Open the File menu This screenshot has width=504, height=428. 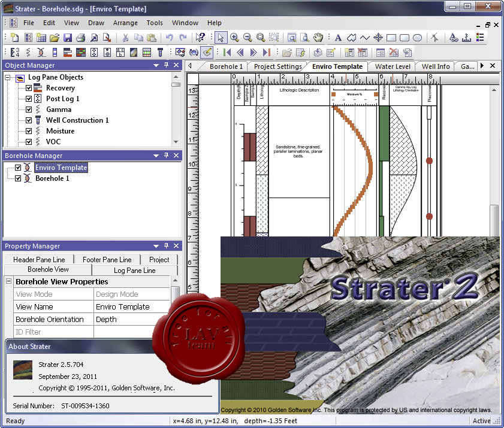click(x=29, y=23)
